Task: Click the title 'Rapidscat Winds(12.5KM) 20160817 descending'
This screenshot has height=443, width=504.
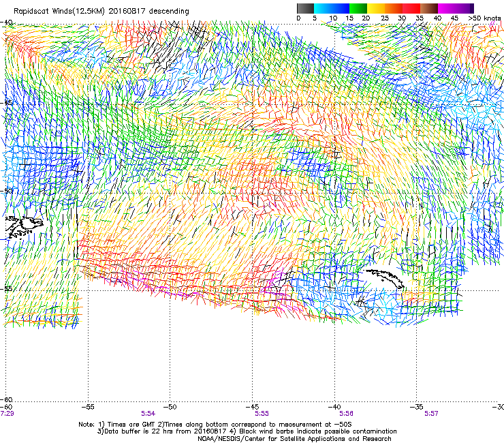Action: point(101,12)
